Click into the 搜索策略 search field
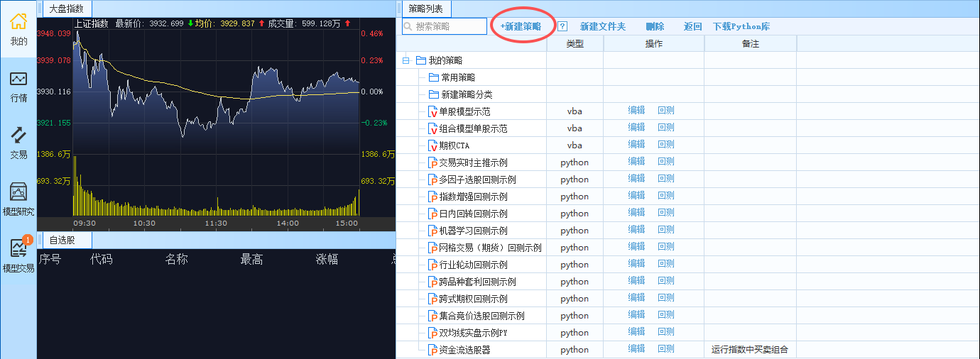 [x=445, y=26]
